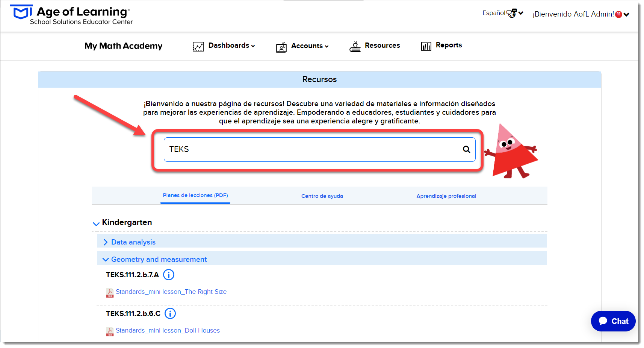Go to Reports in the navigation
This screenshot has height=348, width=644.
[449, 45]
